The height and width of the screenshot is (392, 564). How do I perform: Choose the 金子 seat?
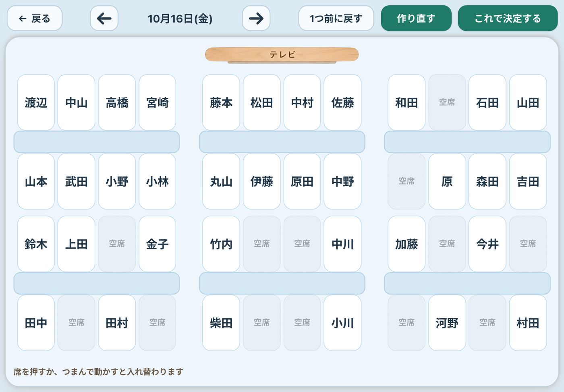click(157, 244)
